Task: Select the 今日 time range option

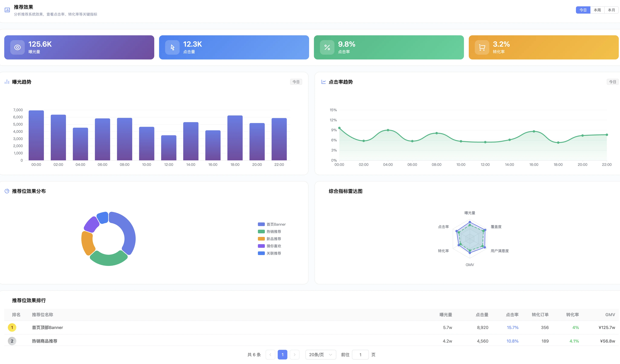Action: (x=583, y=10)
